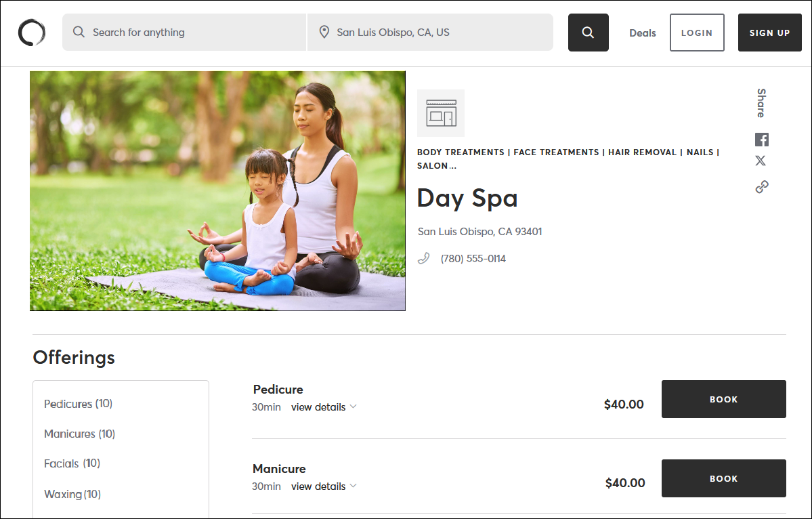Viewport: 812px width, 519px height.
Task: Click the Share label on the right edge
Action: 760,102
